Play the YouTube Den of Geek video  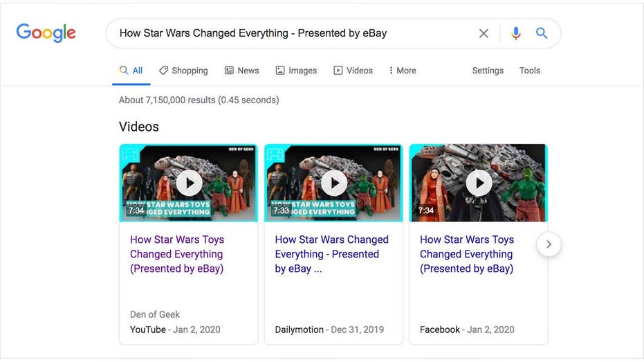pyautogui.click(x=189, y=183)
